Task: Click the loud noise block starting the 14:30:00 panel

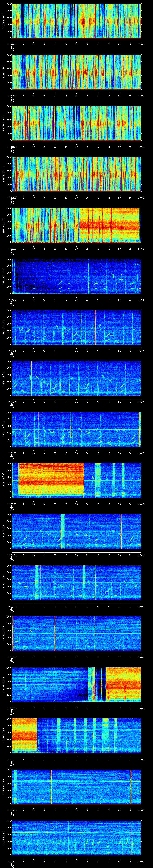Action: [25, 736]
